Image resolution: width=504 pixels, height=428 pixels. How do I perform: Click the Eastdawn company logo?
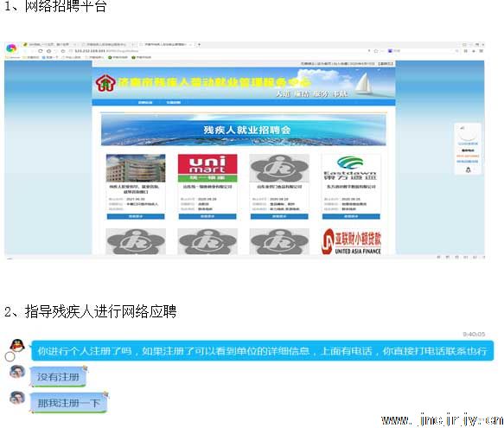[350, 168]
